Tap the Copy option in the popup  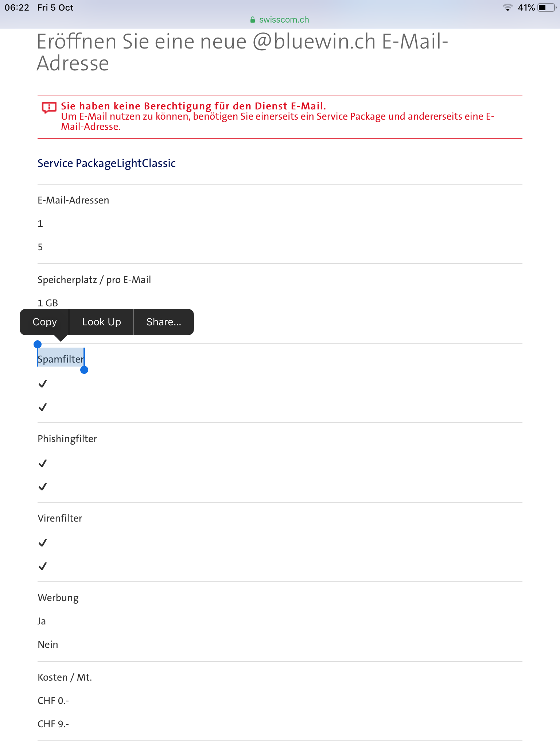(44, 322)
